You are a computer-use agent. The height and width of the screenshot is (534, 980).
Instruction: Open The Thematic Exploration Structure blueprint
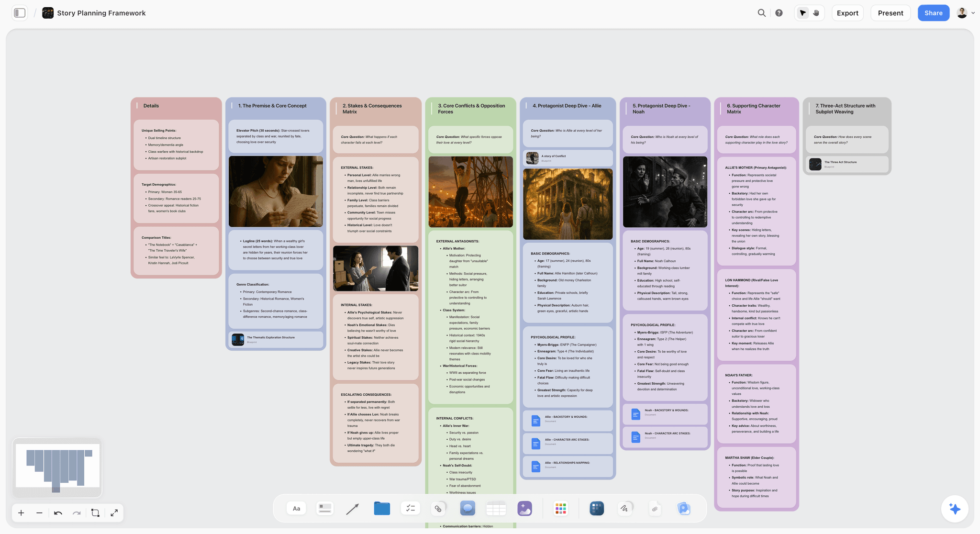pos(276,339)
